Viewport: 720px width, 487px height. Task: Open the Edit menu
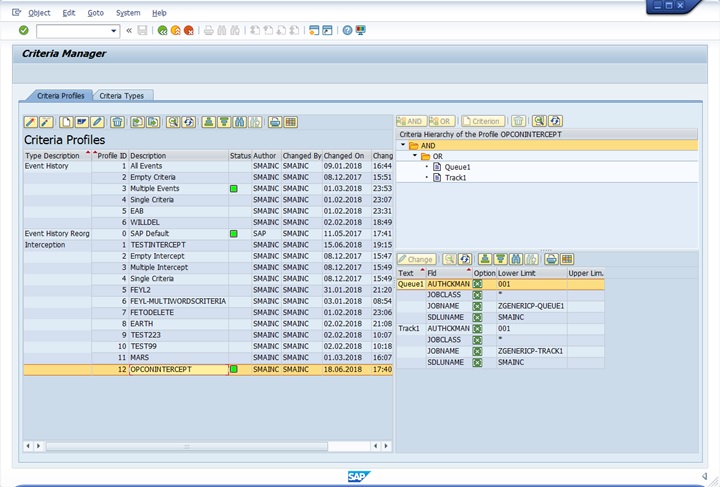click(69, 13)
